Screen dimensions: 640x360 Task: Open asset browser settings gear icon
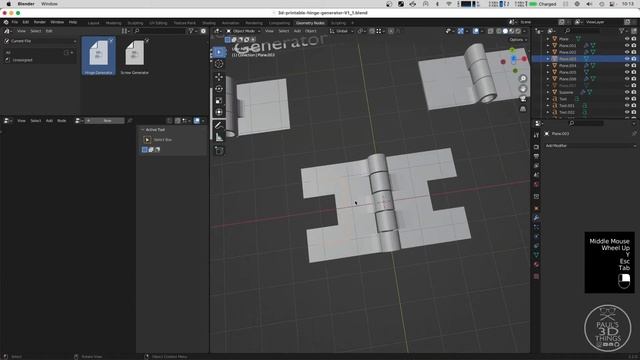pos(203,31)
